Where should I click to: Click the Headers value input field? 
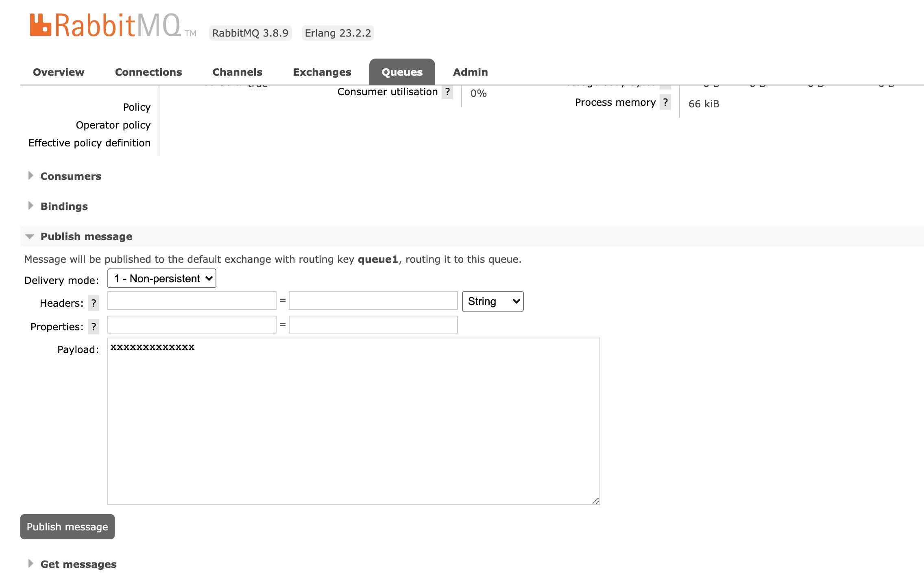(373, 301)
